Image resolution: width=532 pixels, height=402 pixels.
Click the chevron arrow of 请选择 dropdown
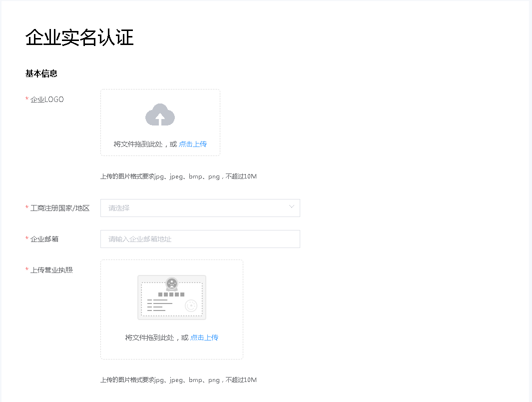tap(292, 207)
